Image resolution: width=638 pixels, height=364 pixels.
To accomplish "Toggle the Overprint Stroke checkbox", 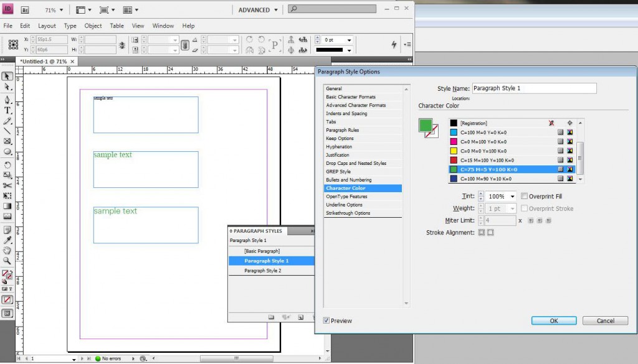I will 524,208.
